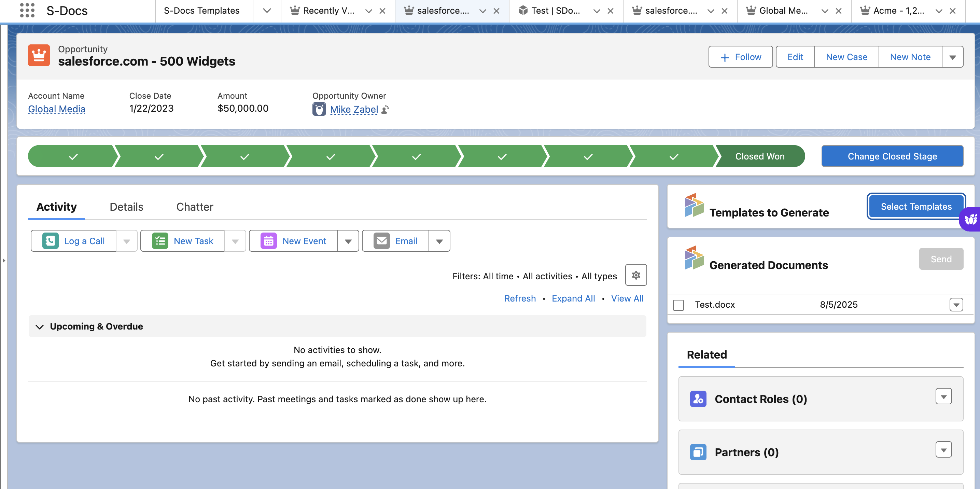This screenshot has height=489, width=980.
Task: Click the Opportunity crown icon in header
Action: 39,56
